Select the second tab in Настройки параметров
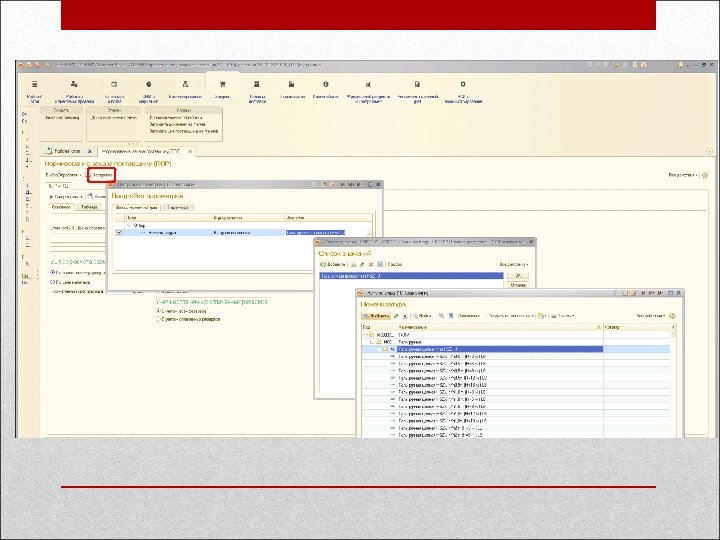Screen dimensions: 720x540 (x=178, y=208)
